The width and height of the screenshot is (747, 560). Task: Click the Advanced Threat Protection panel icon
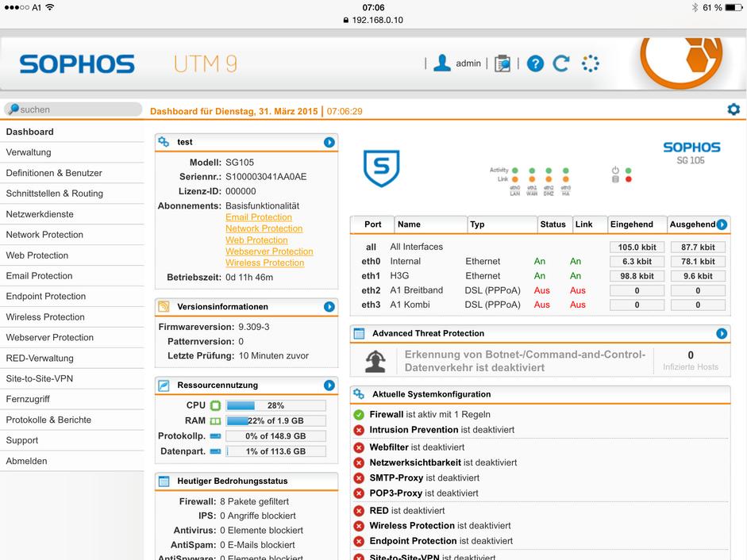(359, 334)
